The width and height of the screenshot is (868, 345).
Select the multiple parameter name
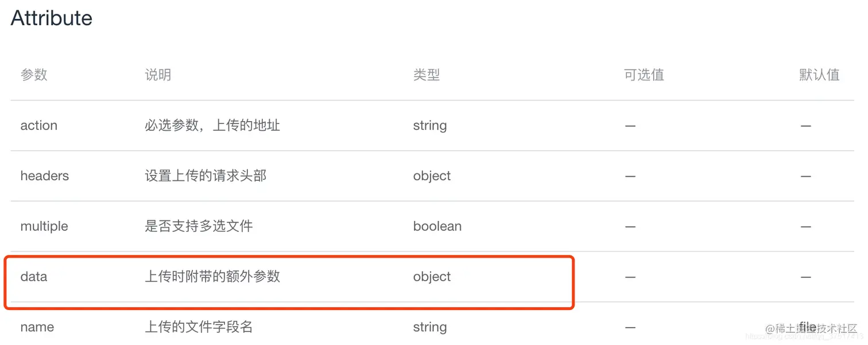tap(44, 226)
